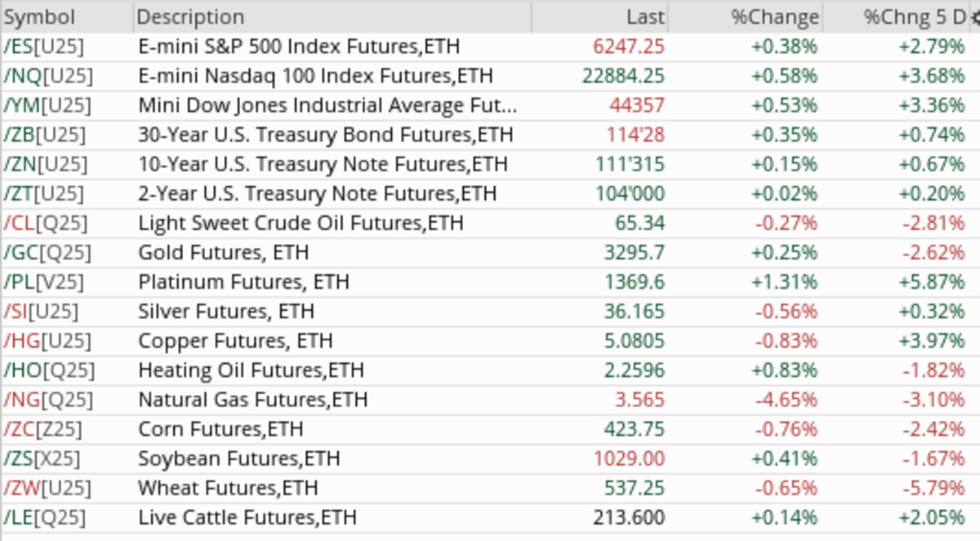The image size is (980, 541).
Task: Select the /NQ[U25] symbol
Action: tap(48, 76)
